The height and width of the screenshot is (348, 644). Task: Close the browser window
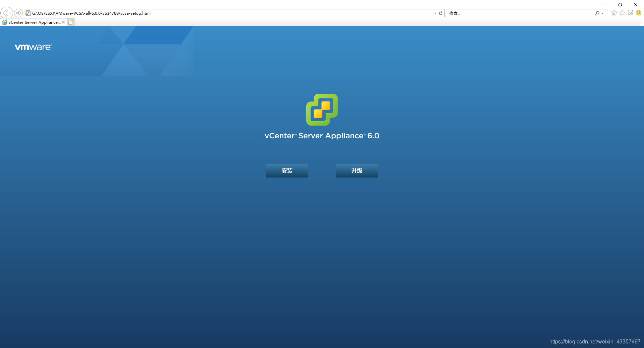tap(635, 5)
